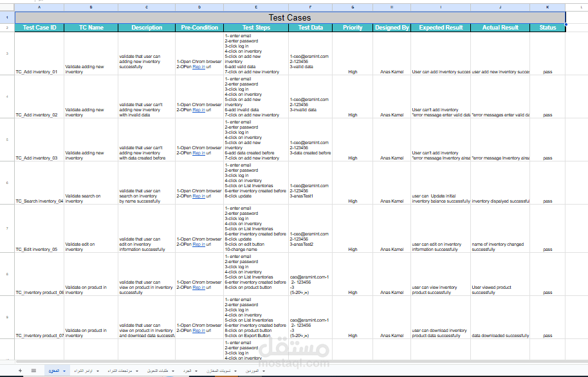Select column K header

(x=547, y=7)
